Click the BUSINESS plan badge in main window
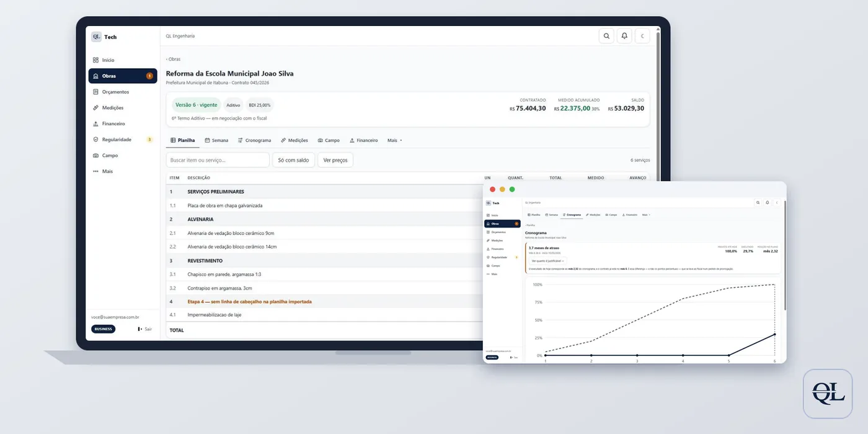The width and height of the screenshot is (868, 434). [103, 329]
